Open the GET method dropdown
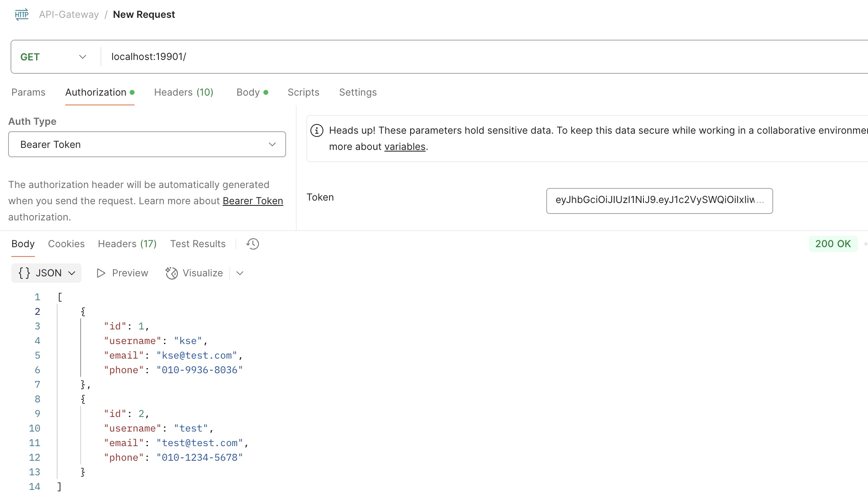The height and width of the screenshot is (500, 868). (53, 57)
